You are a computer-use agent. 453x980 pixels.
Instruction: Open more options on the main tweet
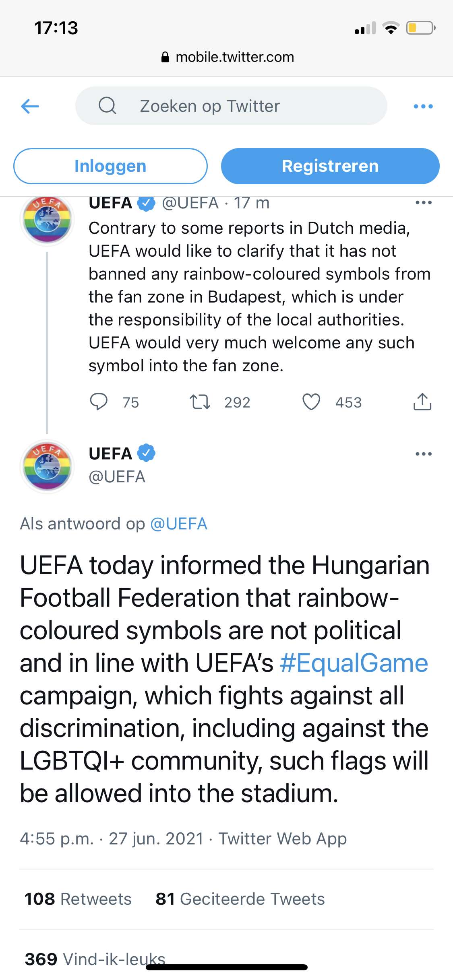pyautogui.click(x=423, y=454)
